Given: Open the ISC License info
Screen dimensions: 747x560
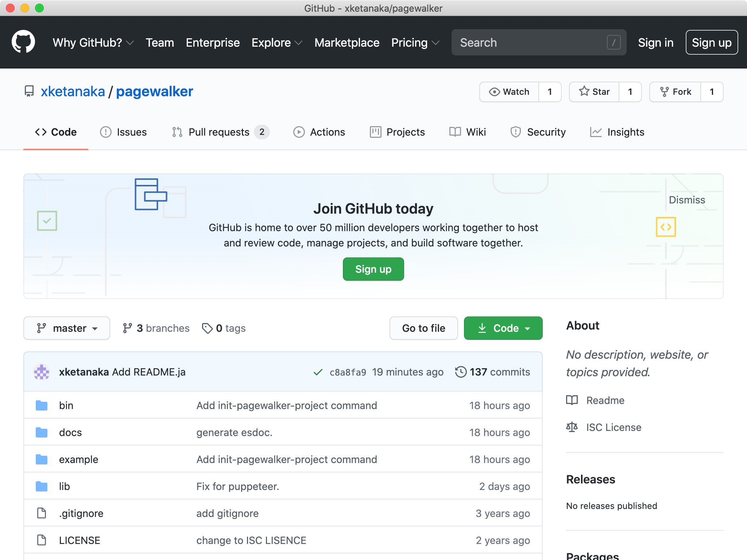Looking at the screenshot, I should 614,427.
